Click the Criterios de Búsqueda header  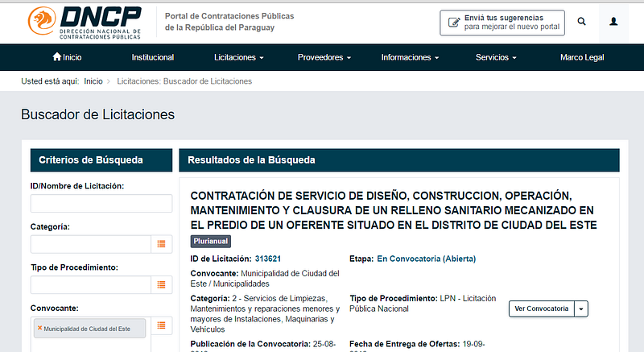101,160
